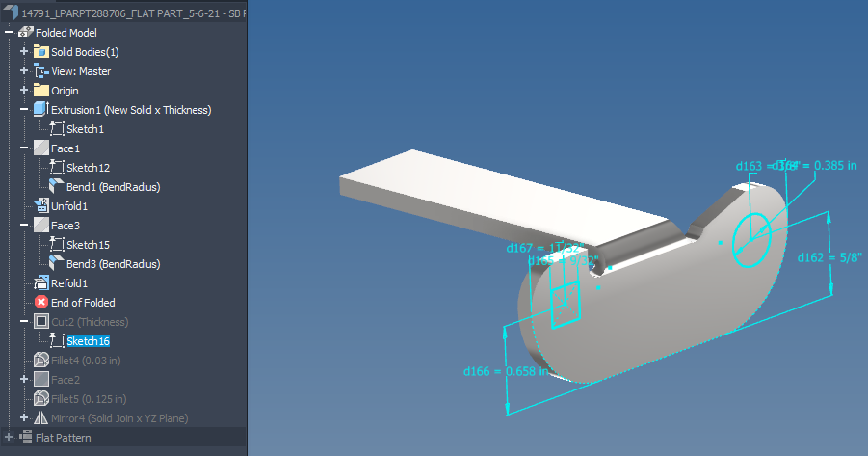Collapse the Folded Model tree
Image resolution: width=868 pixels, height=456 pixels.
click(9, 32)
